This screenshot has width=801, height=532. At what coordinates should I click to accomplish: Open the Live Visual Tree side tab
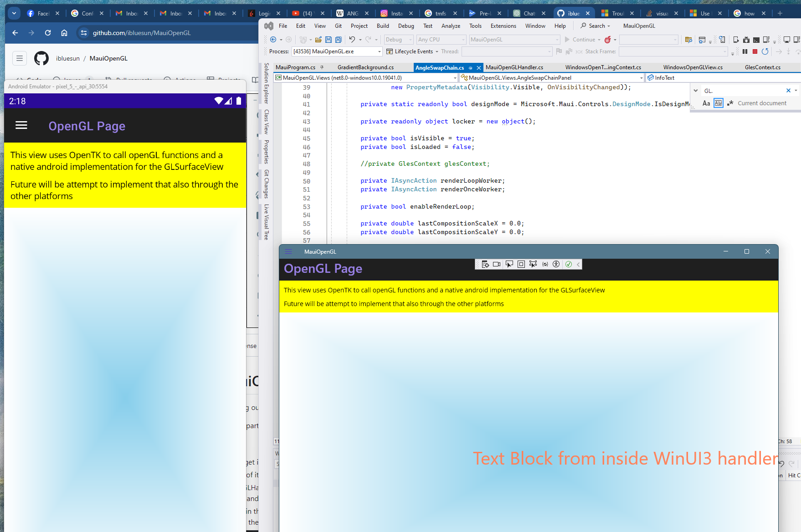[x=267, y=222]
